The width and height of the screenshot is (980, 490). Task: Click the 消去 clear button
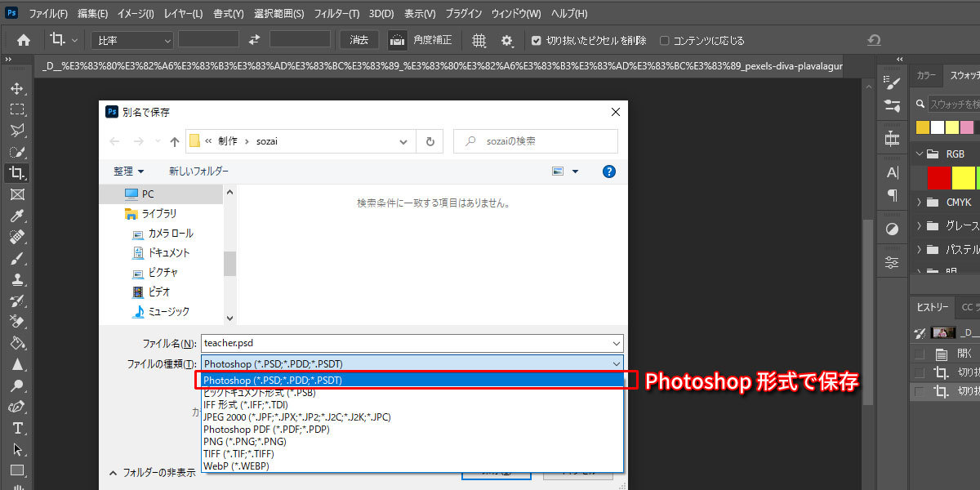click(359, 40)
